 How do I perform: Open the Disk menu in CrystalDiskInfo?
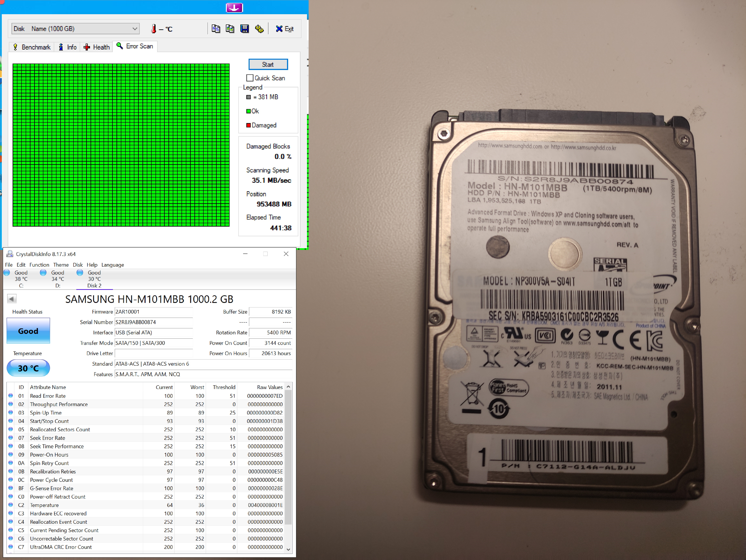point(78,265)
